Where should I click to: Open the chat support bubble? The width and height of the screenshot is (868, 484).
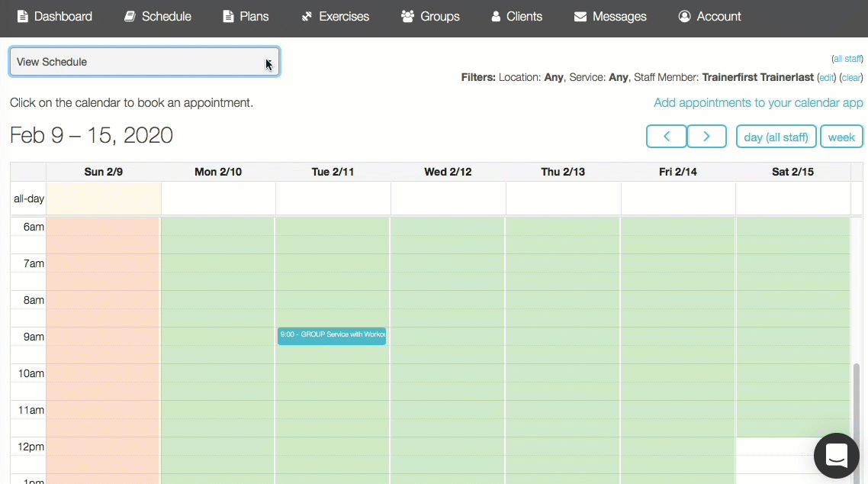[x=837, y=455]
